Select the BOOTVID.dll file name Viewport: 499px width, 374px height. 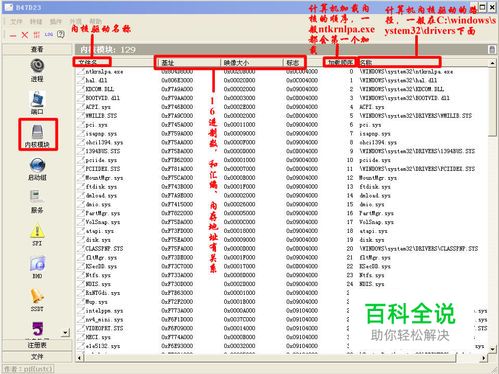click(x=102, y=98)
